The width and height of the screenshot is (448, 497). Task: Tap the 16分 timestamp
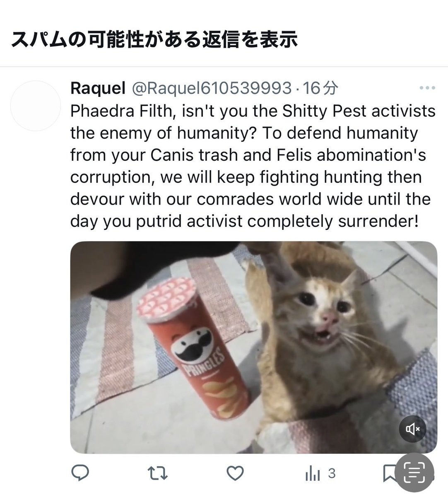[x=320, y=88]
